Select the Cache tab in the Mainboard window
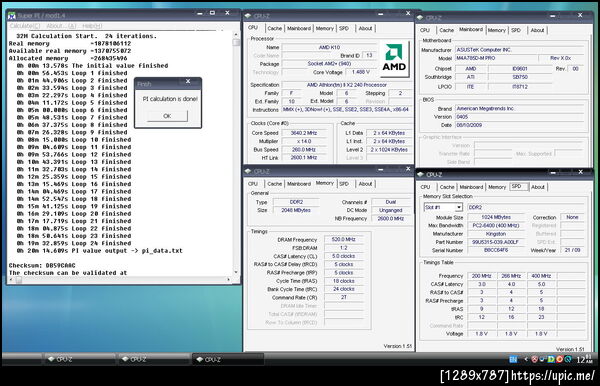 click(447, 30)
